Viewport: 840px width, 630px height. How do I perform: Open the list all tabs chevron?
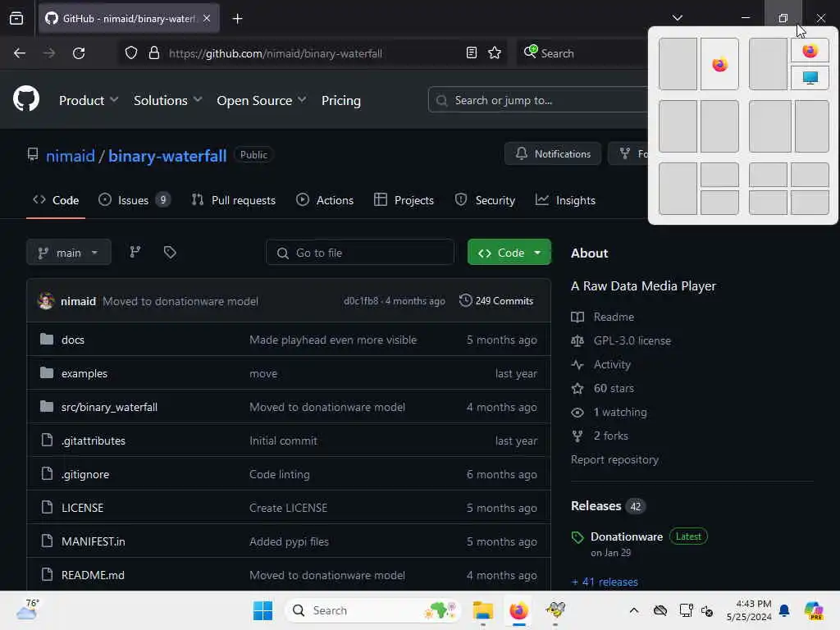point(677,18)
